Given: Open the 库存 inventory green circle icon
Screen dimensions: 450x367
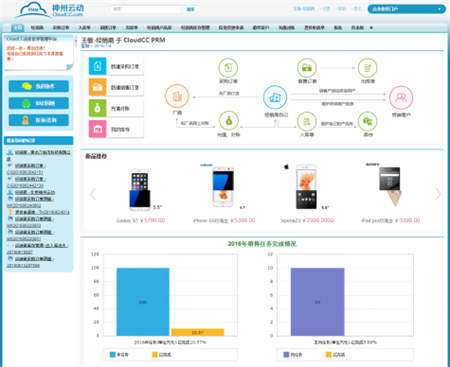Looking at the screenshot, I should coord(367,121).
